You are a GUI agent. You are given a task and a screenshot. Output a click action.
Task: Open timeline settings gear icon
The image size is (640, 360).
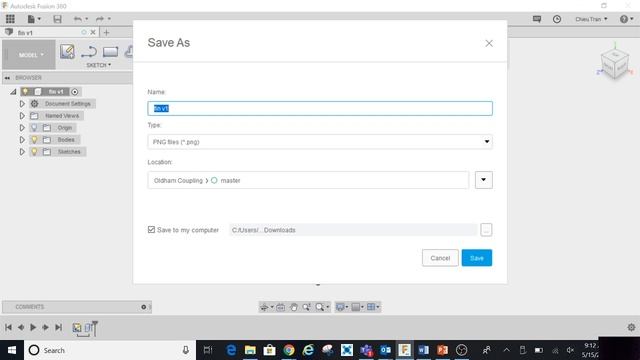(x=631, y=327)
